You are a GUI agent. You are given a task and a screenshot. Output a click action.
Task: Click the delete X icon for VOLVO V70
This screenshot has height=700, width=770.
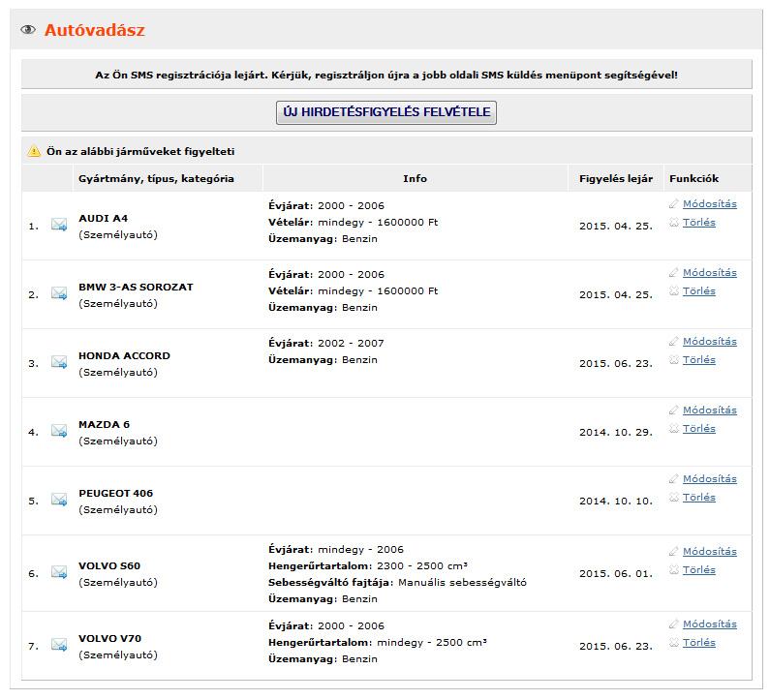[674, 643]
